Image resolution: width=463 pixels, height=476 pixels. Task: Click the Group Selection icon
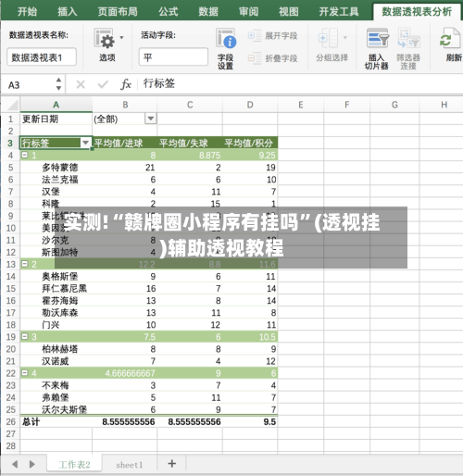328,38
